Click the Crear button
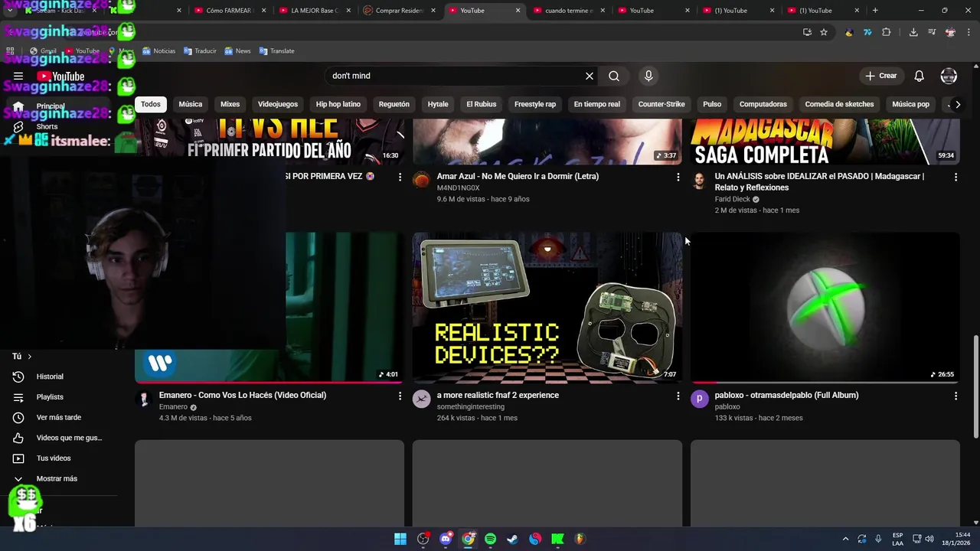 tap(881, 76)
